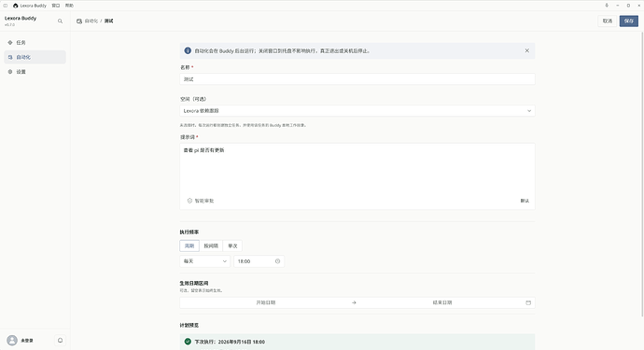Click the 智能审批 shield icon

[189, 201]
